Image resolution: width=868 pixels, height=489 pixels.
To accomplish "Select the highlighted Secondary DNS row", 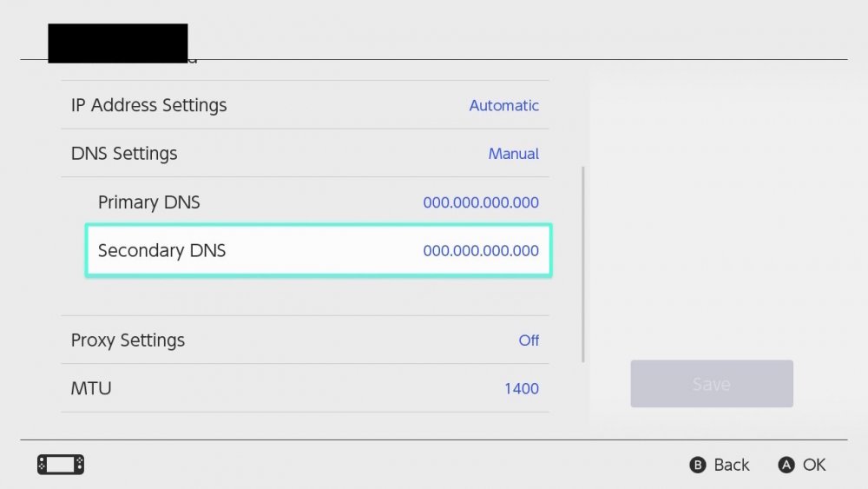I will coord(319,250).
